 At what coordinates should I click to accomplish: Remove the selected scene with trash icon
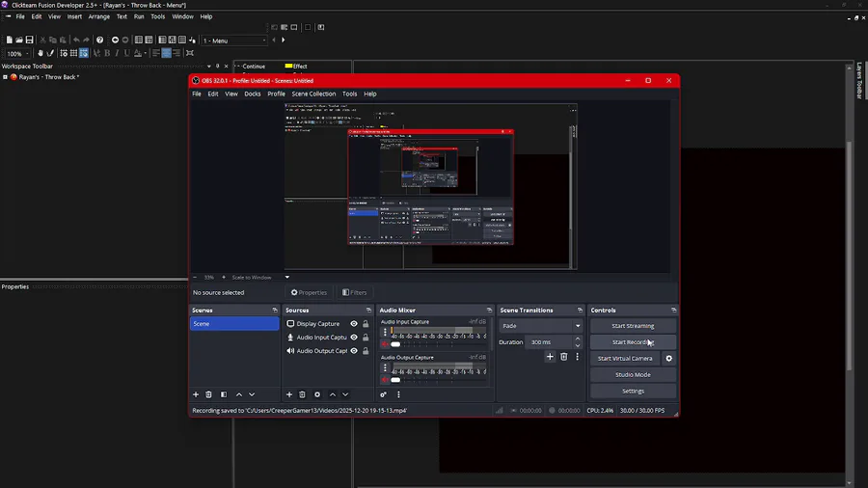(208, 394)
